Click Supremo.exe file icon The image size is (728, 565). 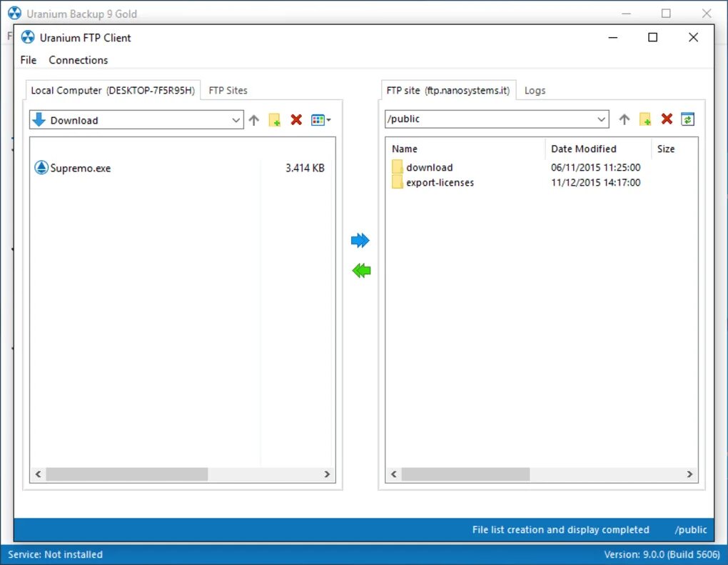pyautogui.click(x=41, y=167)
